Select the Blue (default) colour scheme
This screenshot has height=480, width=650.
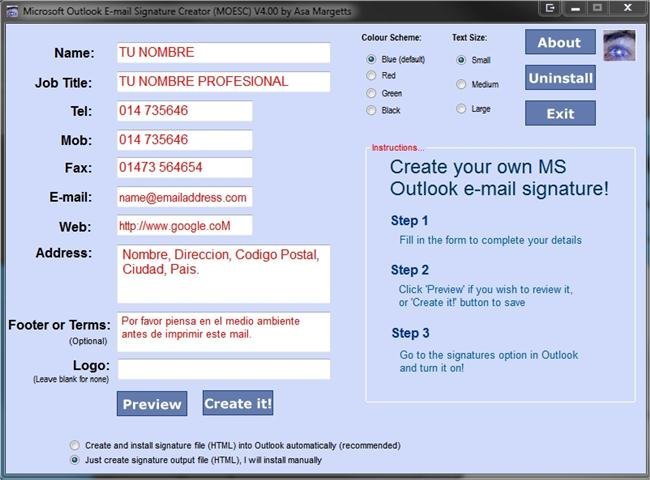(x=372, y=59)
